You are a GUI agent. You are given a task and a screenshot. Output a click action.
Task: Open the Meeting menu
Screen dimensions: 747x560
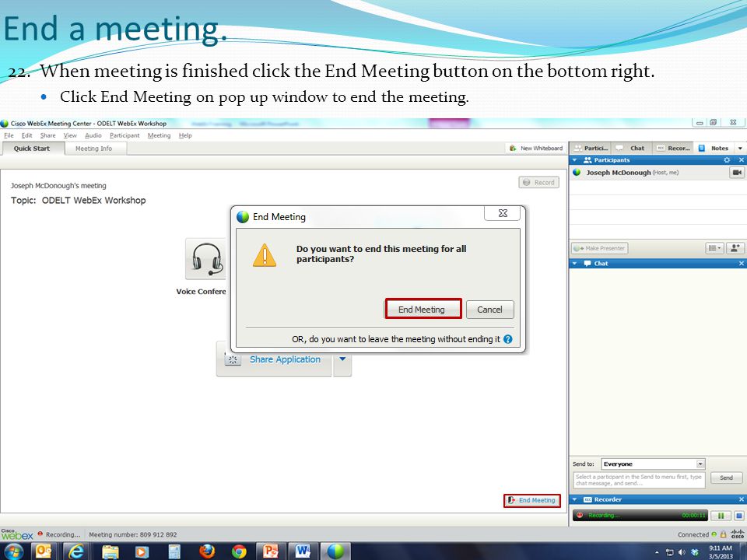(159, 135)
